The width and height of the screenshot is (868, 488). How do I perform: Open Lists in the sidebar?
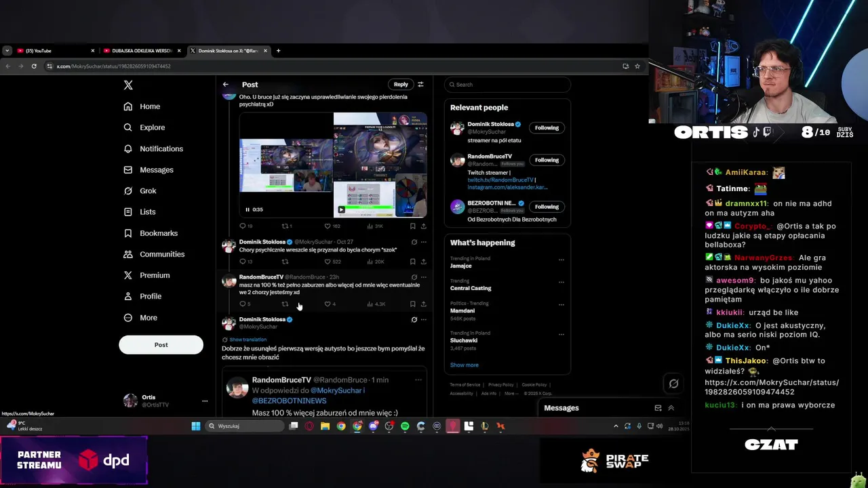click(140, 212)
